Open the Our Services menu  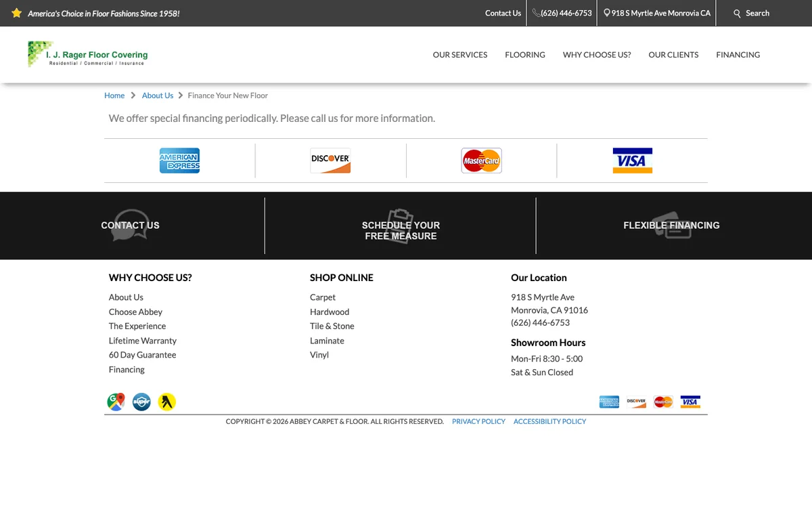click(460, 55)
